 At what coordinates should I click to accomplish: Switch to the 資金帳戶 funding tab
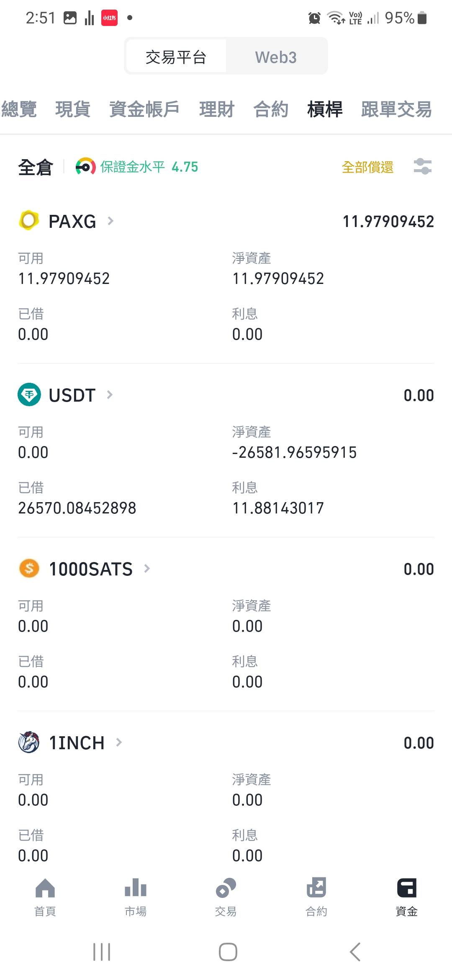click(144, 109)
